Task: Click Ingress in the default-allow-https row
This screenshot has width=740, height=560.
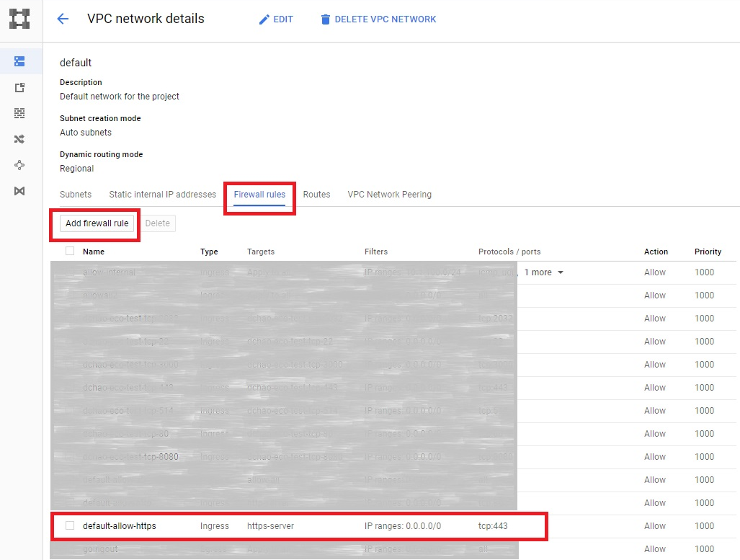Action: [214, 526]
